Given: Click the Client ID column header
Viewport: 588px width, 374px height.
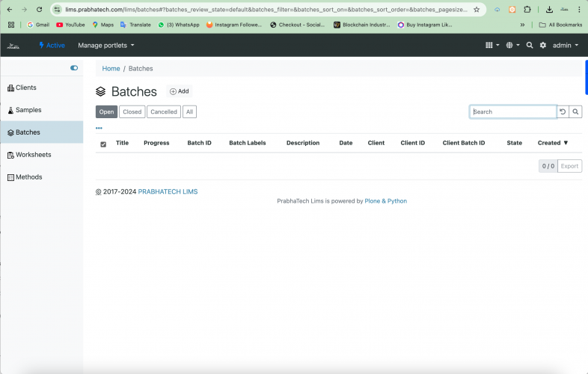Looking at the screenshot, I should coord(412,143).
